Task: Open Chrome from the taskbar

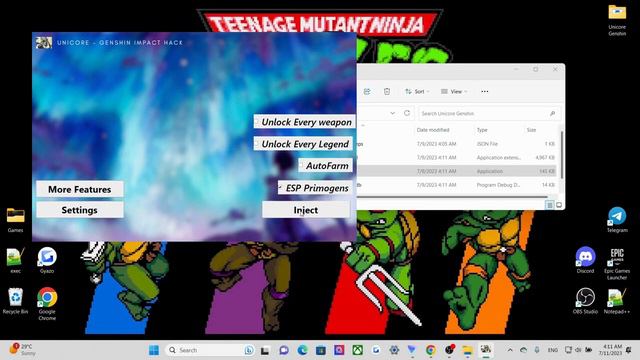Action: [430, 350]
